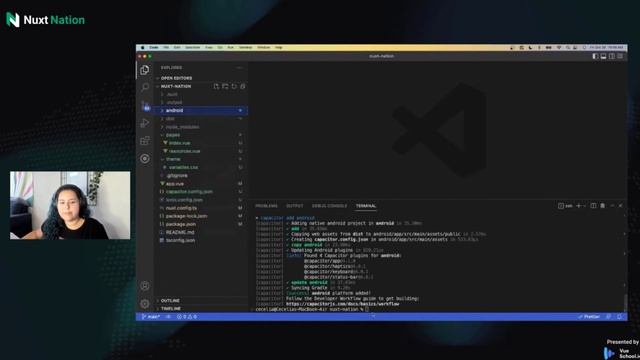Click the circular icon below Extensions
The width and height of the screenshot is (640, 360).
pyautogui.click(x=144, y=158)
